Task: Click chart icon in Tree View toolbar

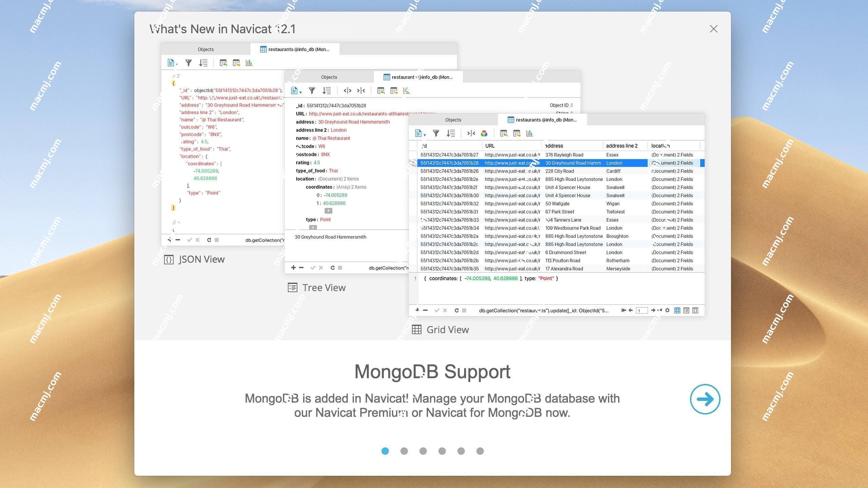Action: pos(406,90)
